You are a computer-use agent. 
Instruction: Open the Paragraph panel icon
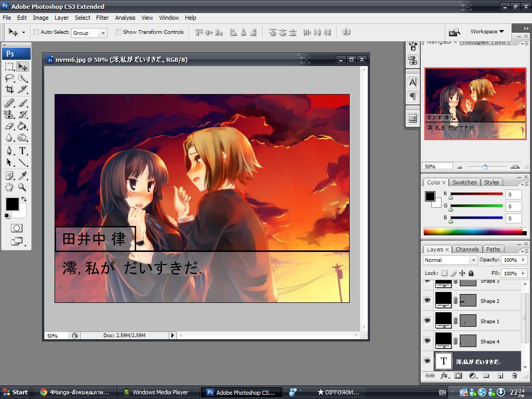pyautogui.click(x=413, y=97)
